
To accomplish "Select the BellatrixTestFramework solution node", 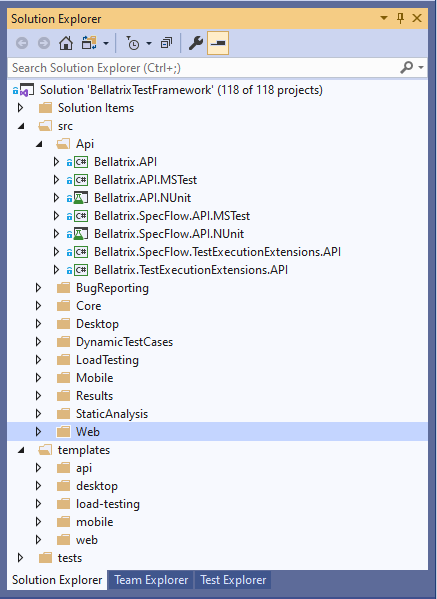I will [x=181, y=90].
